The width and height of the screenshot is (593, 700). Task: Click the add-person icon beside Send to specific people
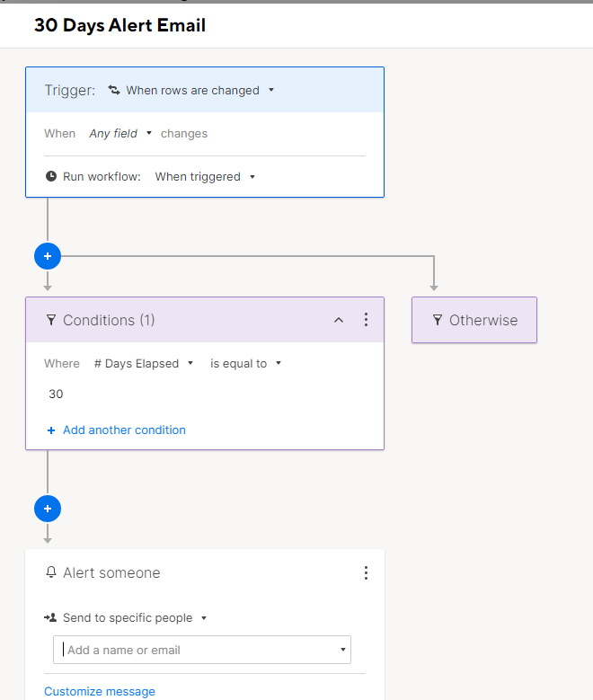pos(50,617)
